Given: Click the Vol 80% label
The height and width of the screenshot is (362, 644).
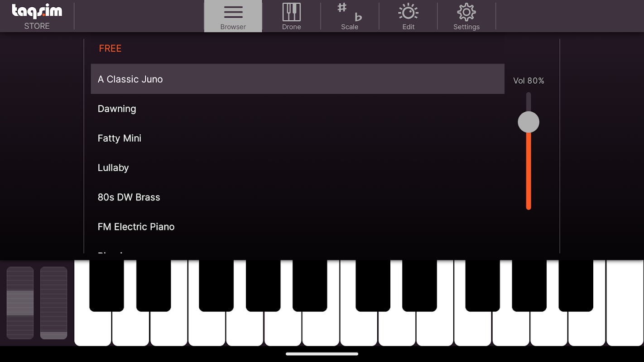Looking at the screenshot, I should [x=529, y=81].
